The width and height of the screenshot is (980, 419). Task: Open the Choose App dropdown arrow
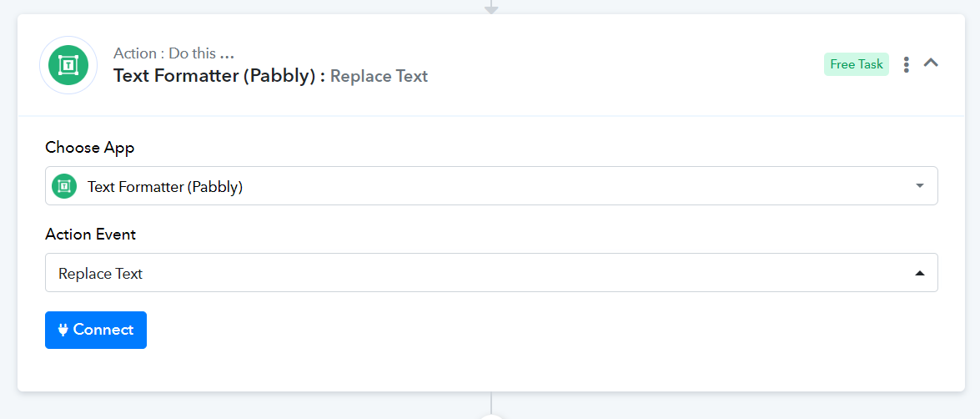(x=919, y=186)
